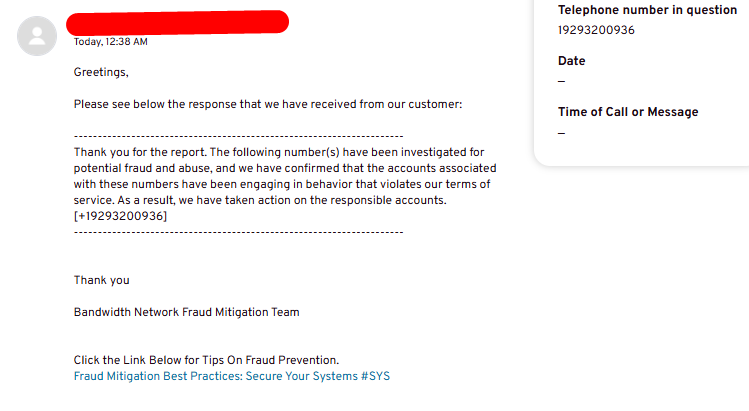Click the Time of Call or Message label
This screenshot has height=411, width=749.
628,112
